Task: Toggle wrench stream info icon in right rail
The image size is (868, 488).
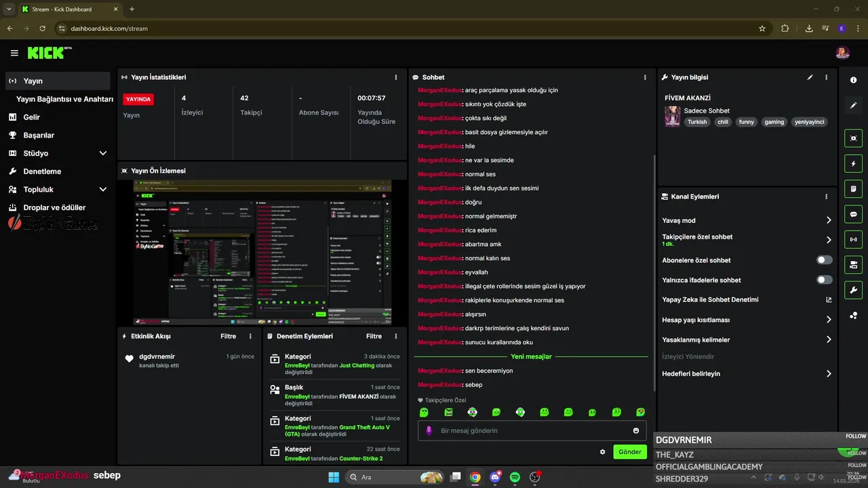Action: pos(853,290)
